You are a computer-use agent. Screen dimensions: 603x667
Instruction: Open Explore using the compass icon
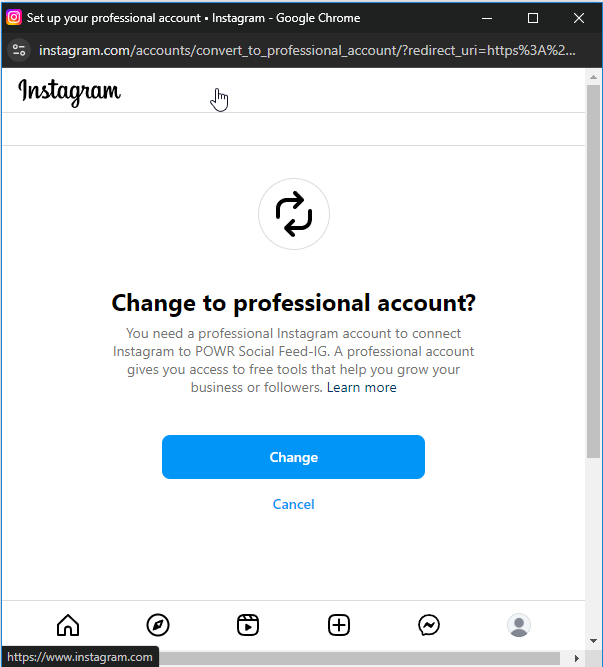point(158,625)
